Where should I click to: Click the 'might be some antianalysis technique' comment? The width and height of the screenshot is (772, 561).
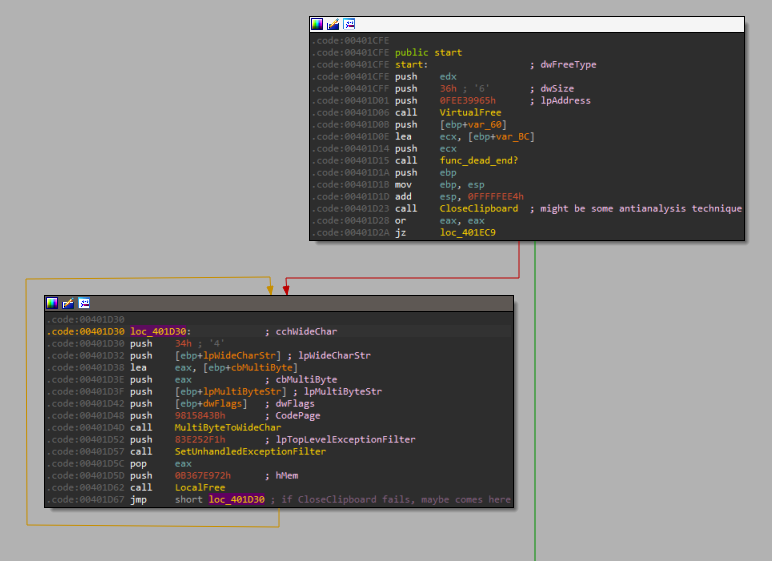pyautogui.click(x=639, y=209)
